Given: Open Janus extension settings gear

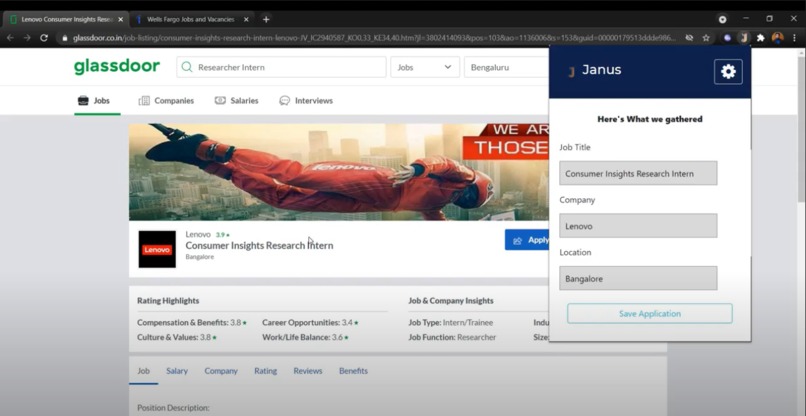Looking at the screenshot, I should tap(728, 71).
